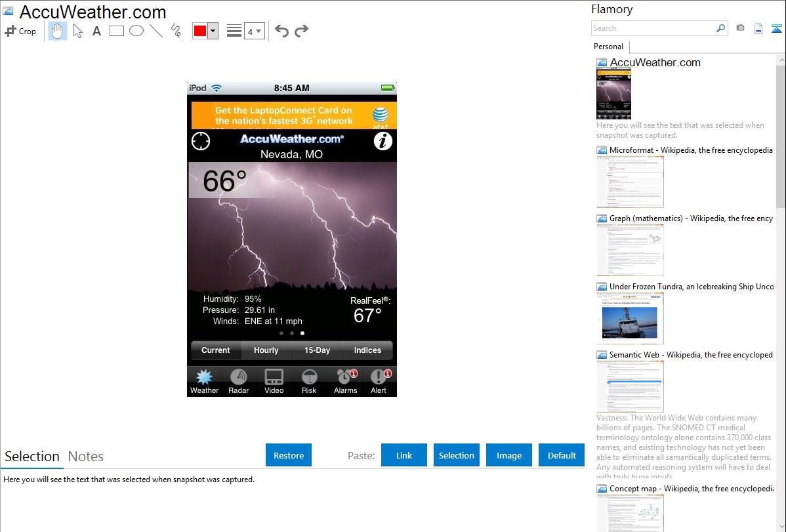
Task: Click the Alarms icon with badge
Action: click(x=346, y=382)
